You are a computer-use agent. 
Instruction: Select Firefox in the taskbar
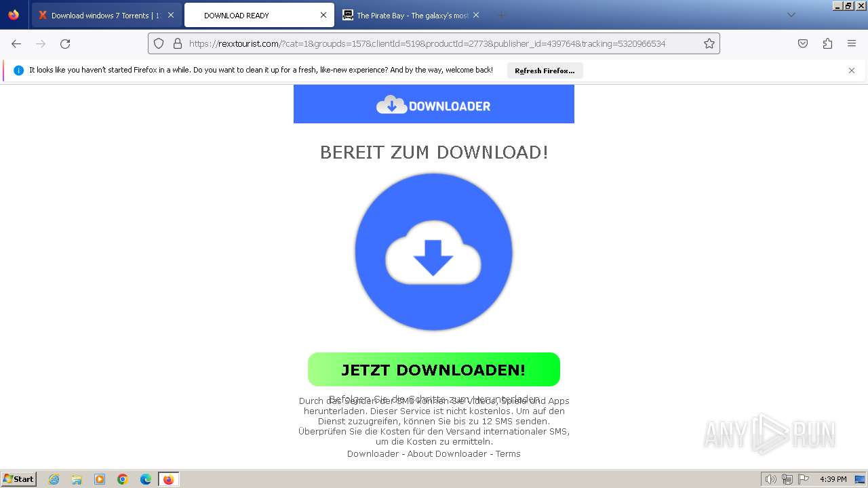click(169, 479)
